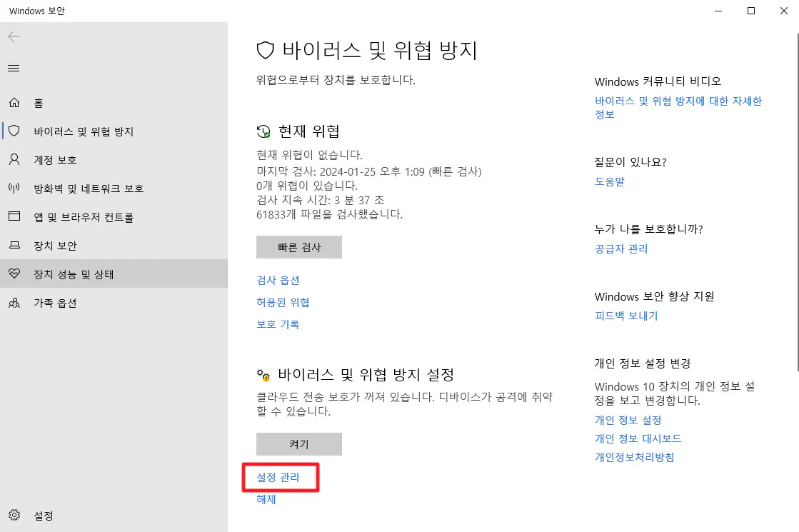Image resolution: width=799 pixels, height=532 pixels.
Task: Click the app and browser control window icon
Action: [14, 216]
